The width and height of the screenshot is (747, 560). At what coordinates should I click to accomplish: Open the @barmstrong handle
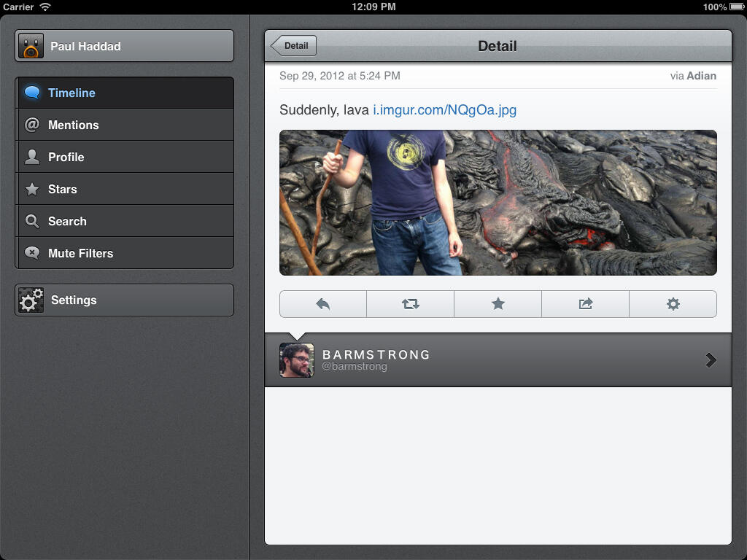(355, 366)
